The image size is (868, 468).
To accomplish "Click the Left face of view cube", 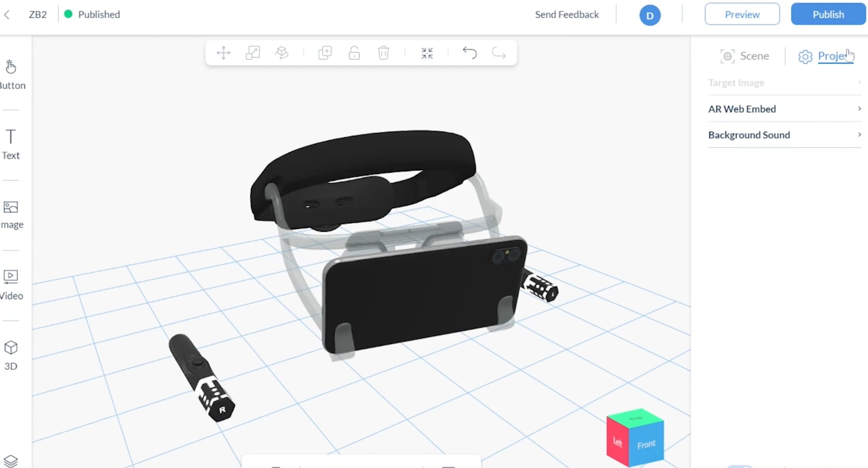I will click(x=617, y=442).
